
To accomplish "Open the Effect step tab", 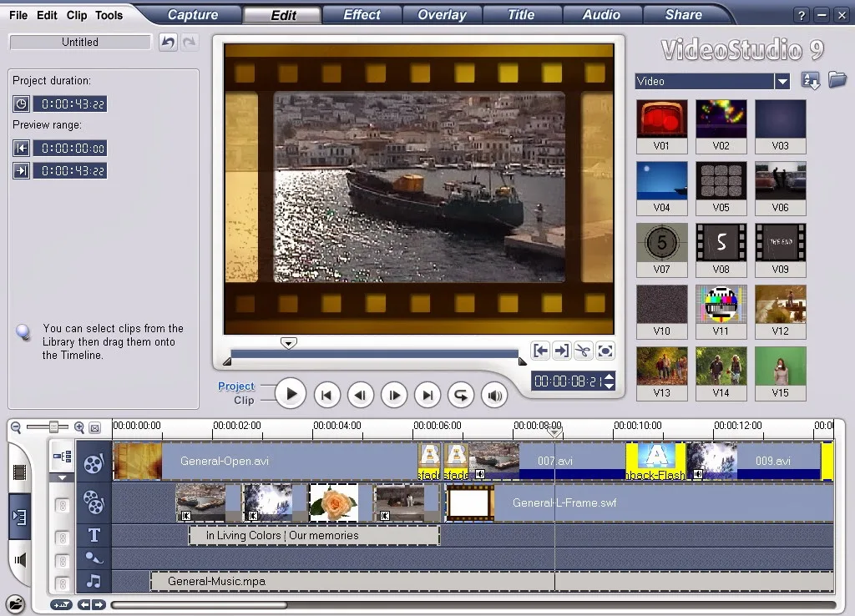I will [x=362, y=15].
